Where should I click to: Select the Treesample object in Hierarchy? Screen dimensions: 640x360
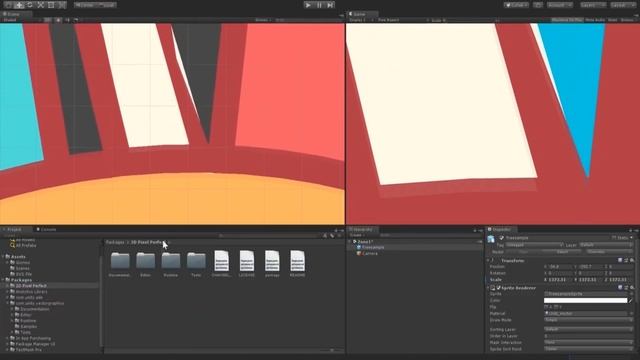pyautogui.click(x=373, y=247)
